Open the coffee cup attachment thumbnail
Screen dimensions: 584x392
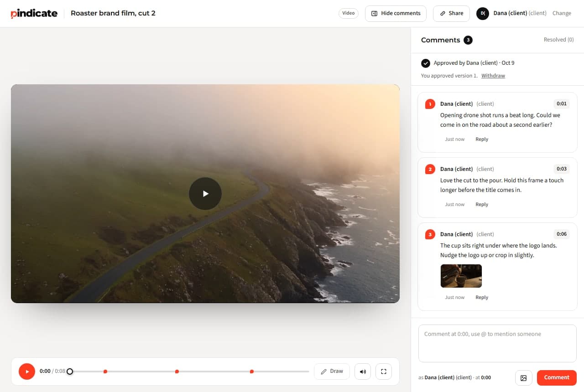[x=461, y=276]
